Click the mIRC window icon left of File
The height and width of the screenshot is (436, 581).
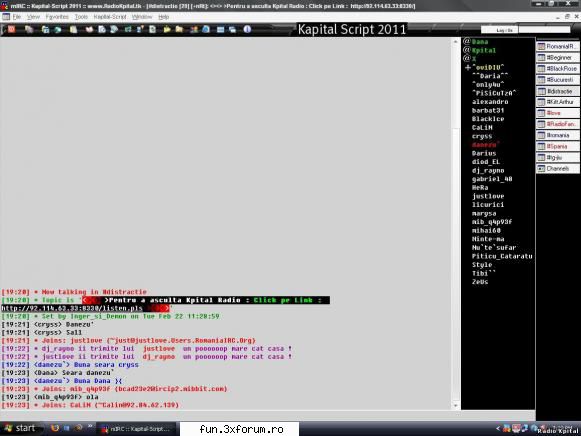coord(6,17)
